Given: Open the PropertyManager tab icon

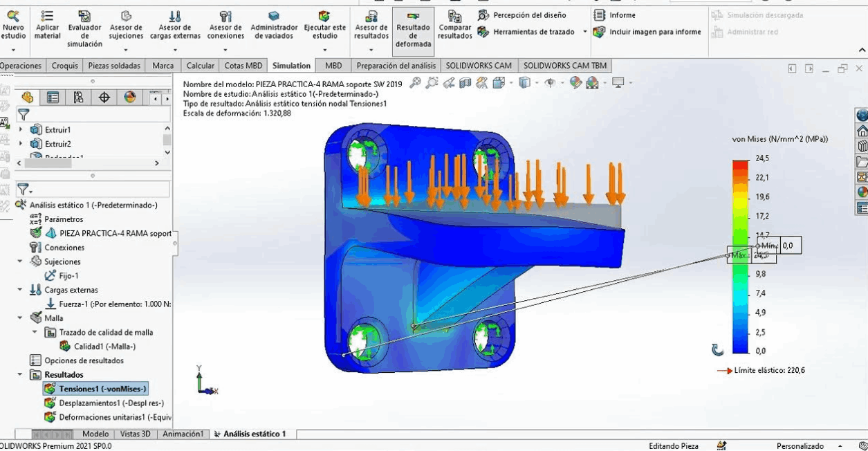Looking at the screenshot, I should [53, 98].
